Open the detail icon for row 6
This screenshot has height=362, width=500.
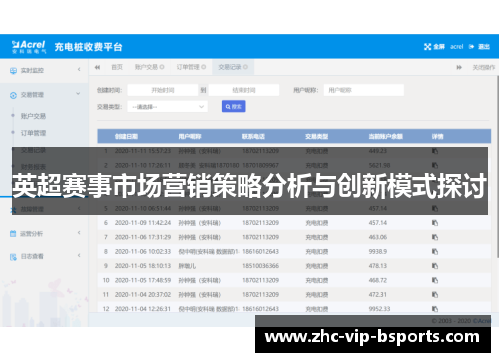click(x=435, y=223)
